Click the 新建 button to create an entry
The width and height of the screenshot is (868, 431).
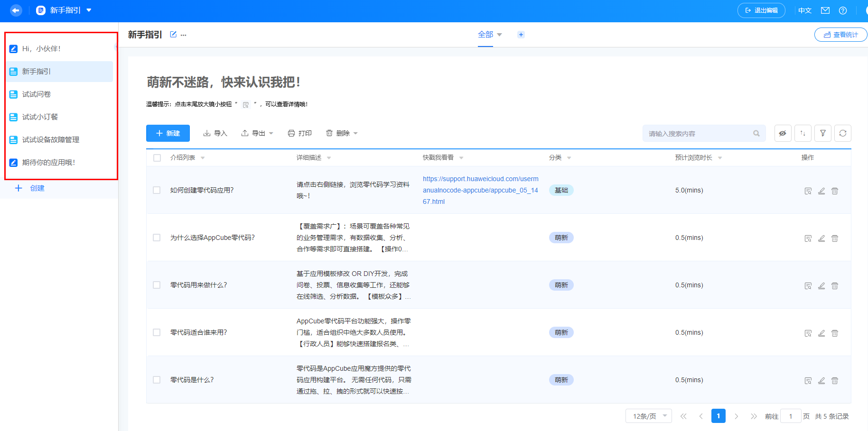(x=168, y=133)
